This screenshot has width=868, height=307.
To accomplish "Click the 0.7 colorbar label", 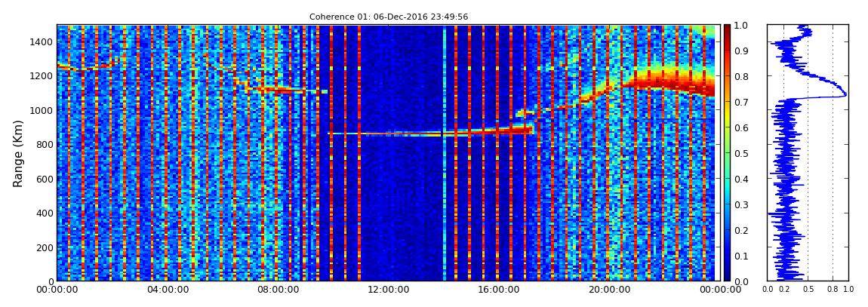I will (741, 103).
